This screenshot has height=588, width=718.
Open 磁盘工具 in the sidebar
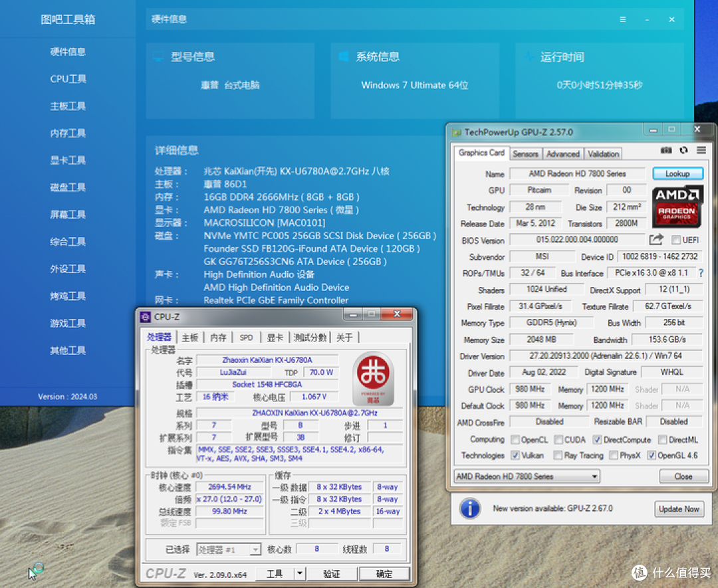click(68, 187)
